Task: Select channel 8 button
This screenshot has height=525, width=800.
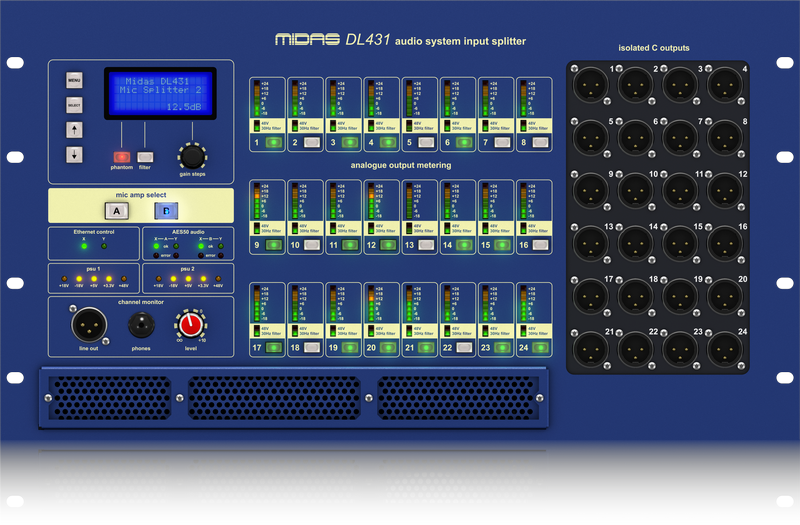Action: click(541, 142)
